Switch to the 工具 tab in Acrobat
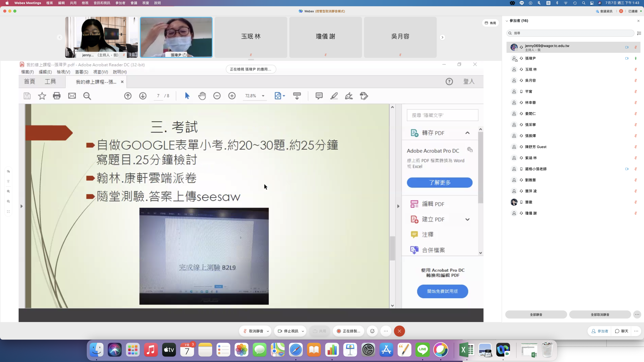This screenshot has height=362, width=644. [x=50, y=81]
